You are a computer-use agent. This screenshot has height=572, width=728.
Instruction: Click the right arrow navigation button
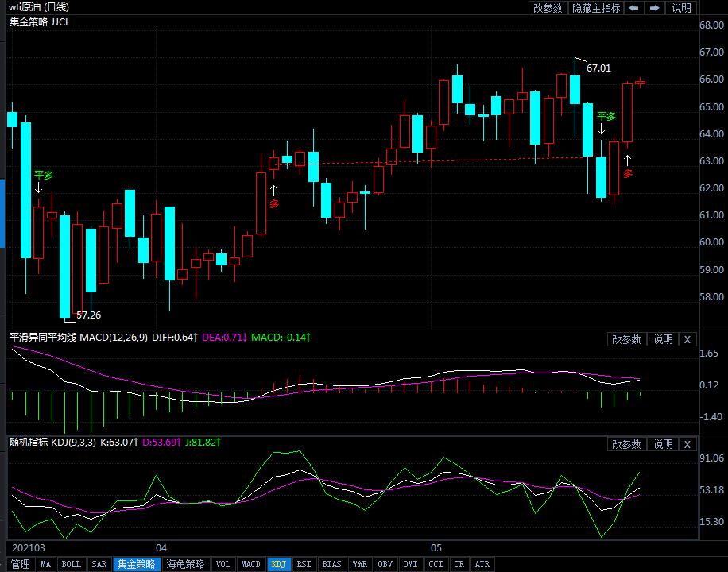coord(655,8)
